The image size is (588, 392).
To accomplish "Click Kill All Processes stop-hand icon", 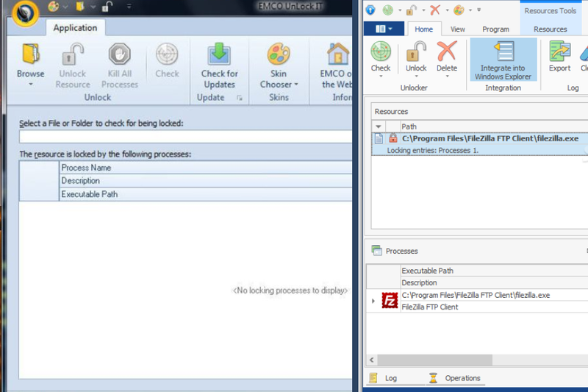I will [x=120, y=54].
